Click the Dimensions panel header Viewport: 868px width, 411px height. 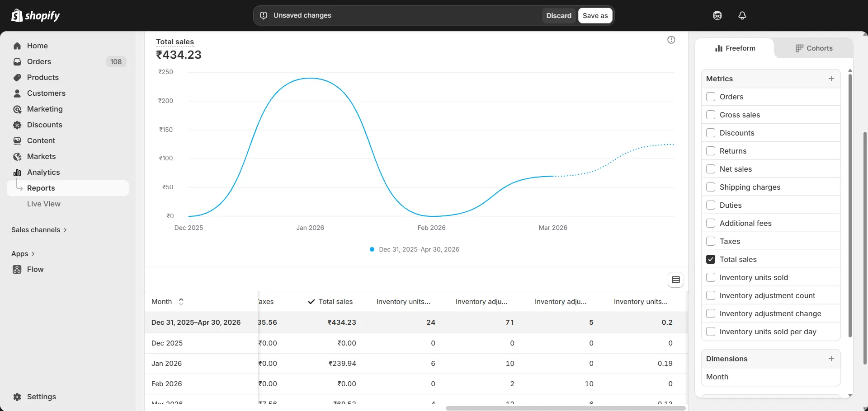point(771,359)
